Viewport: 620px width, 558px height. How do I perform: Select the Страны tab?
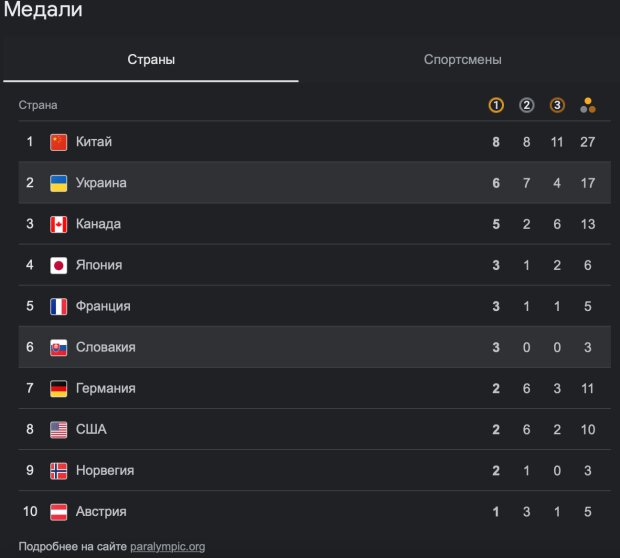coord(151,60)
